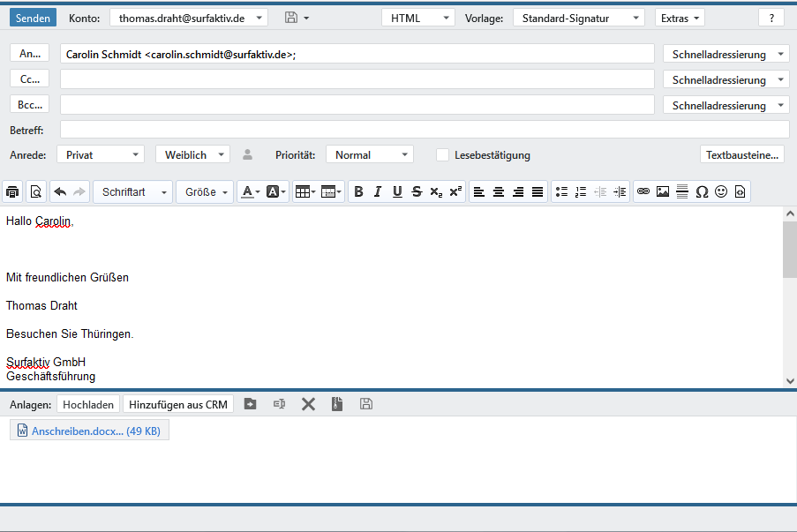This screenshot has width=797, height=532.
Task: Compress attachments with the zip icon
Action: tap(336, 404)
